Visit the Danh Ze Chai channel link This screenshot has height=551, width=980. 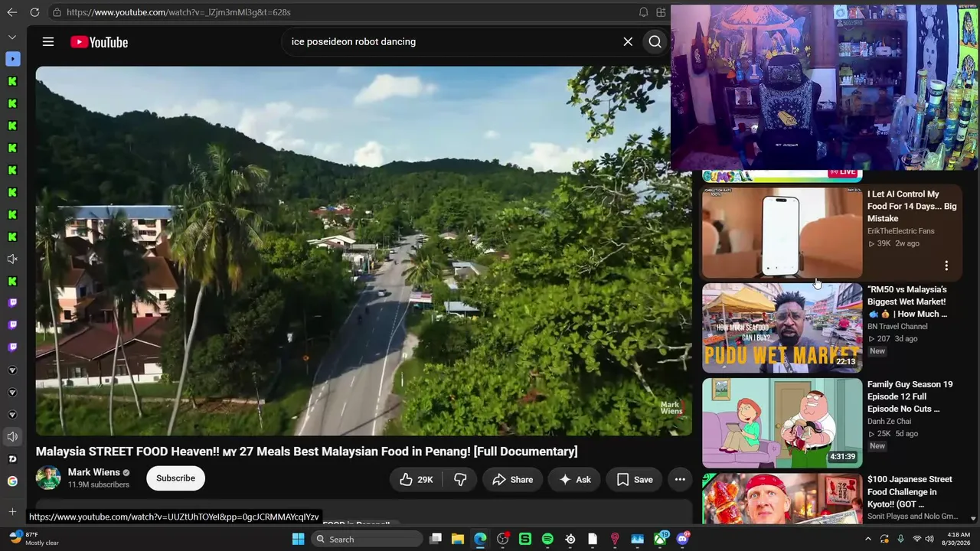click(x=890, y=422)
